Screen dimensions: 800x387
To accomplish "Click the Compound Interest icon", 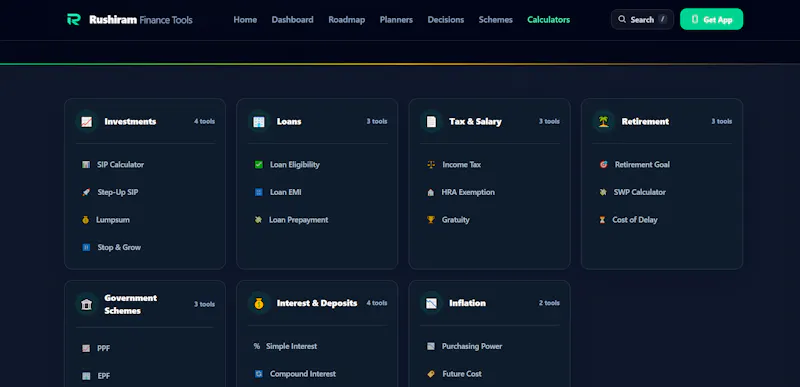I will click(x=259, y=374).
